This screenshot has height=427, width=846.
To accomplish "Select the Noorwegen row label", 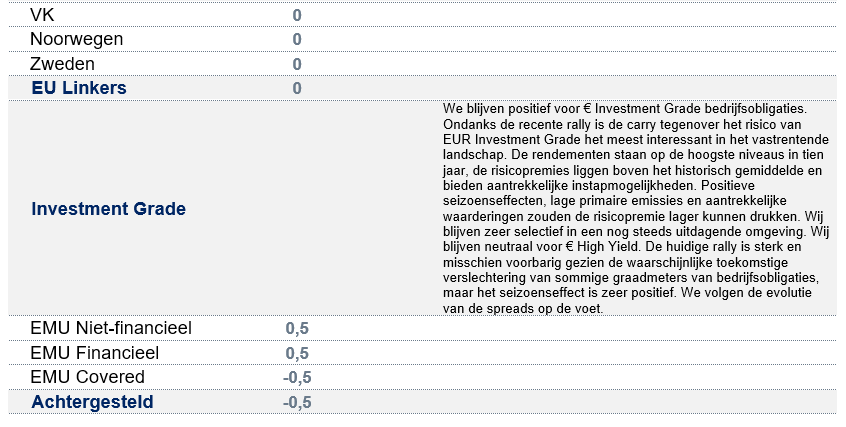I will [77, 39].
